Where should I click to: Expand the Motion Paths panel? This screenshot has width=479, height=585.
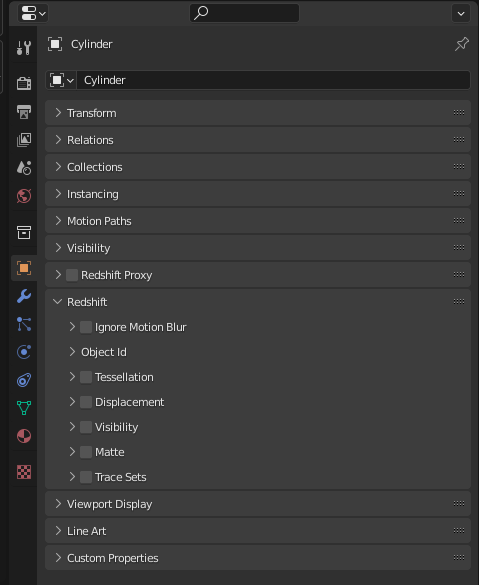click(x=258, y=221)
